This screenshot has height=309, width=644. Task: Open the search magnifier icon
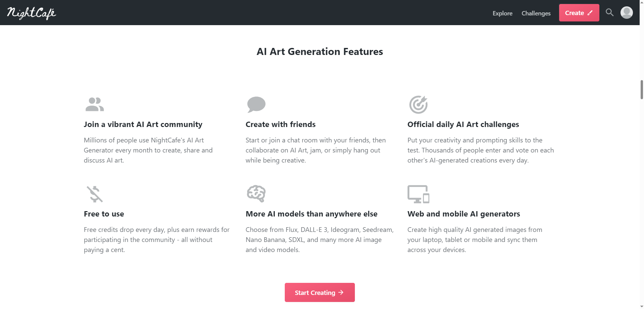(x=609, y=13)
